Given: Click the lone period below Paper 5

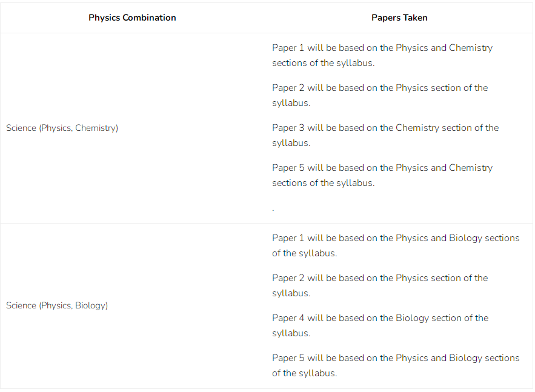Looking at the screenshot, I should [273, 210].
